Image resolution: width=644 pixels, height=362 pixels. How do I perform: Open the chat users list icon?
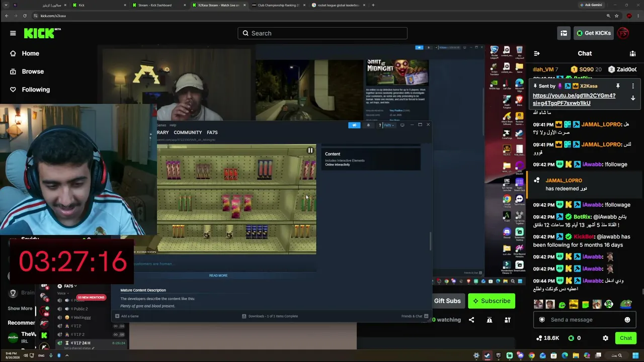pyautogui.click(x=632, y=53)
